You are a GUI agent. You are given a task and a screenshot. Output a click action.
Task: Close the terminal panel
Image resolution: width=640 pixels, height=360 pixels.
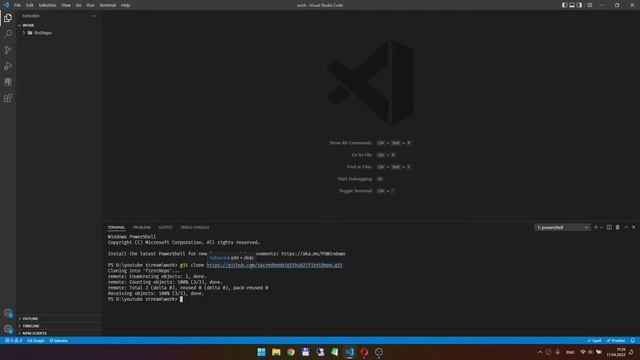pyautogui.click(x=634, y=227)
